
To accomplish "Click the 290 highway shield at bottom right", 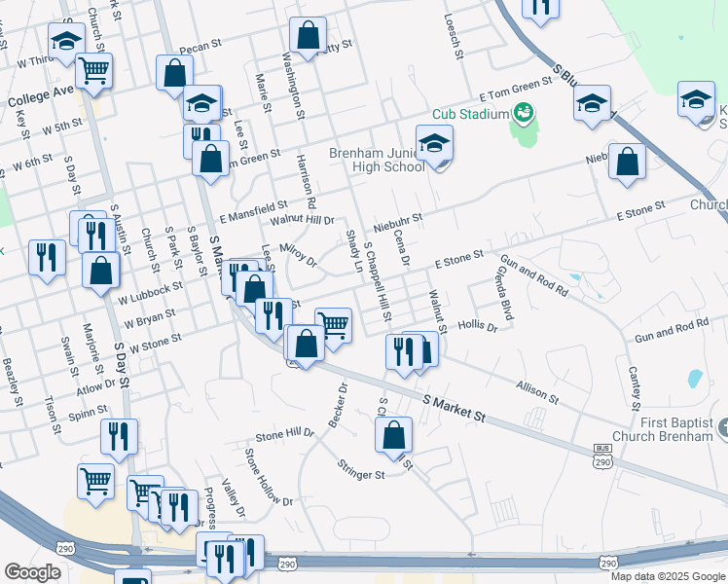I will (x=607, y=564).
